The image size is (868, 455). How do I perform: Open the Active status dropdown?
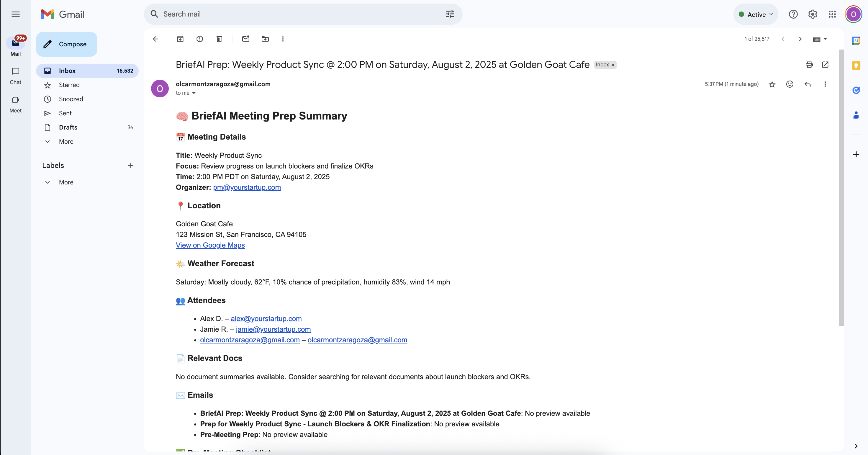click(756, 14)
